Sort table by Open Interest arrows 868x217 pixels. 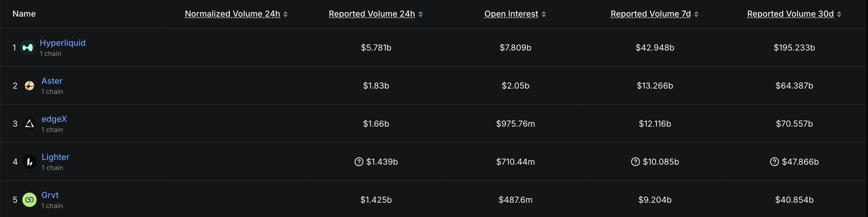(544, 14)
